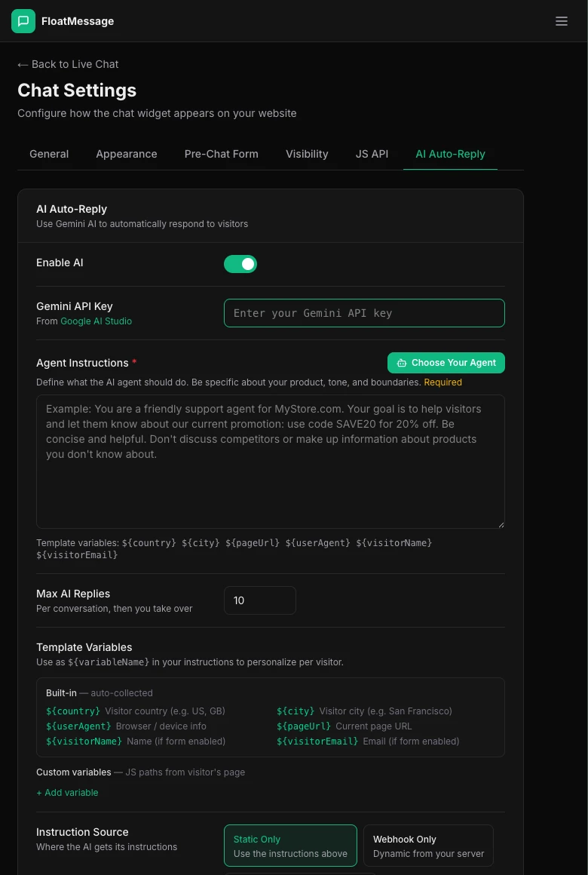Click the FloatMessage chat bubble logo
This screenshot has width=588, height=875.
point(23,21)
